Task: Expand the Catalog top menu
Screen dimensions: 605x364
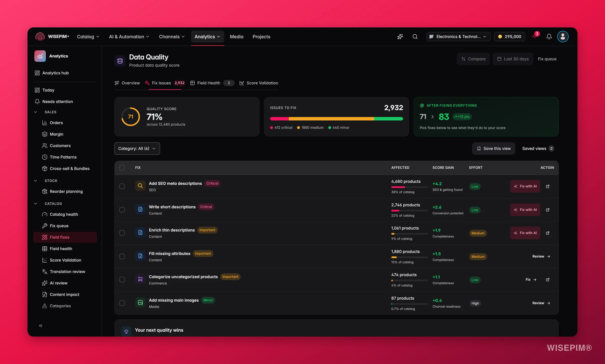Action: pos(88,37)
